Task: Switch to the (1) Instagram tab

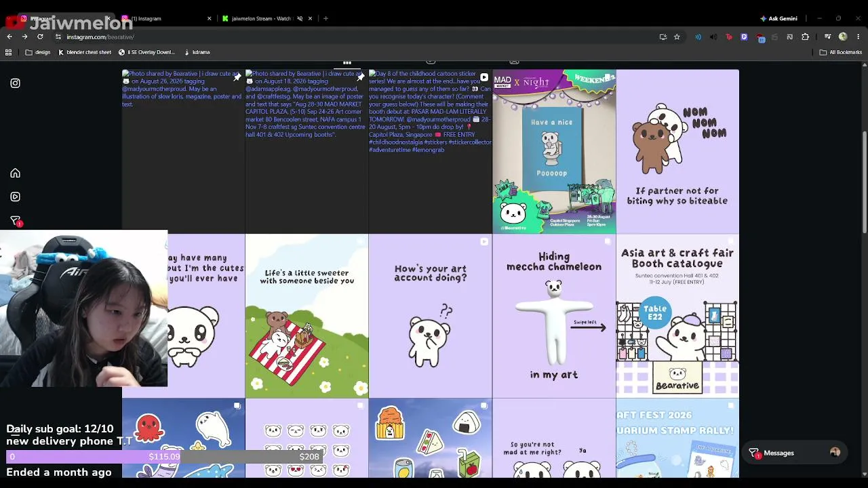Action: click(167, 18)
